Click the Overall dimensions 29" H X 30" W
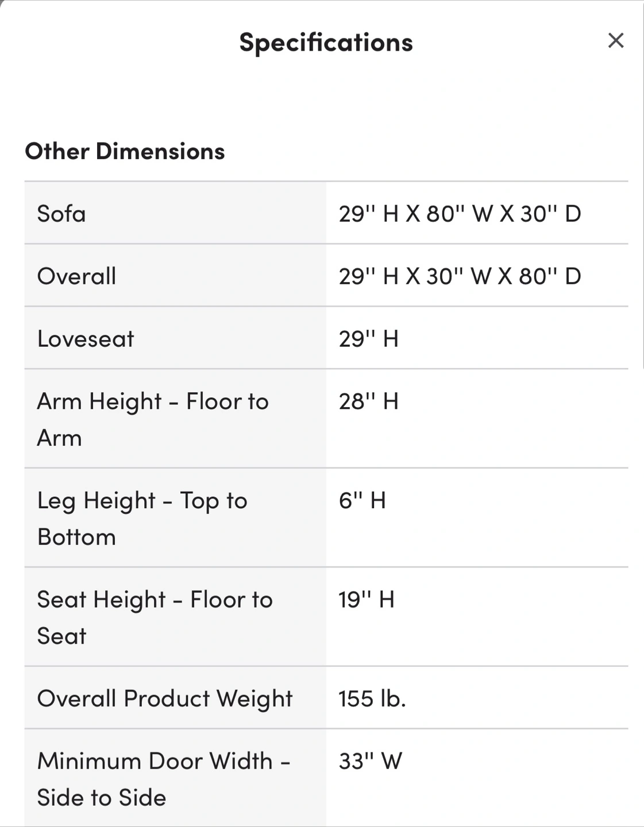644x827 pixels. 460,276
